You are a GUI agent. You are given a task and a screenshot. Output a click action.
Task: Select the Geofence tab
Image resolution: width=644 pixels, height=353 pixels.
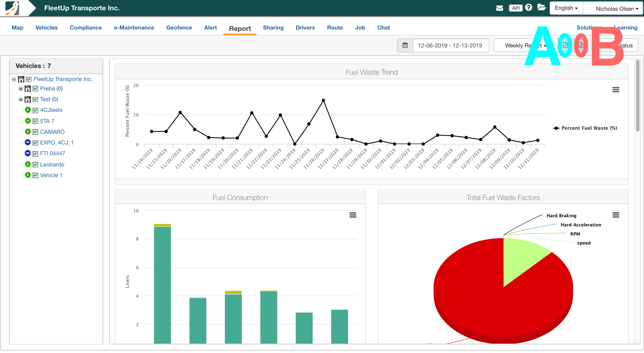(x=179, y=28)
